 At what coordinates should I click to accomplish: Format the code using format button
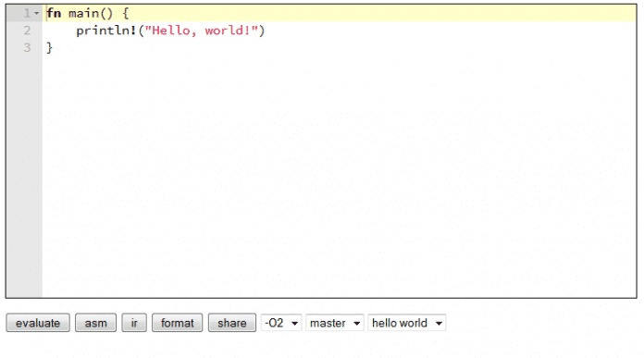tap(177, 323)
